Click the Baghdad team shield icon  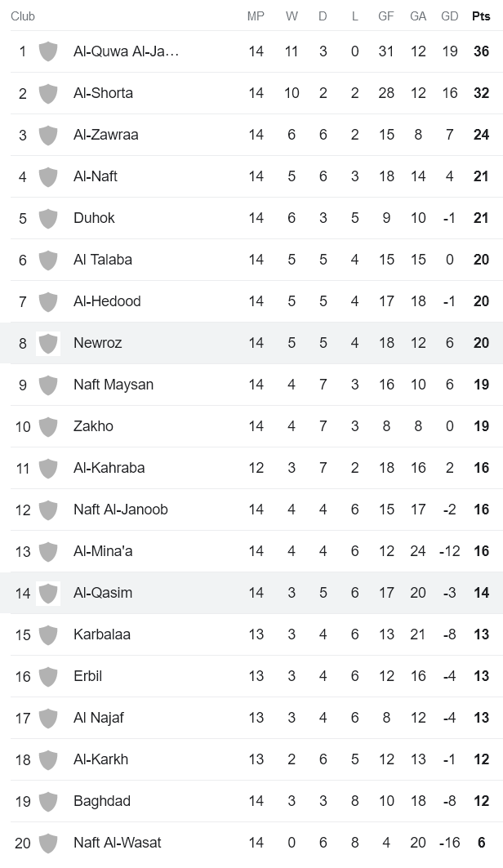point(48,801)
